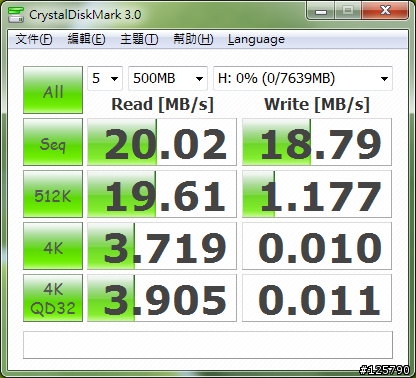Open the Language menu

point(256,39)
